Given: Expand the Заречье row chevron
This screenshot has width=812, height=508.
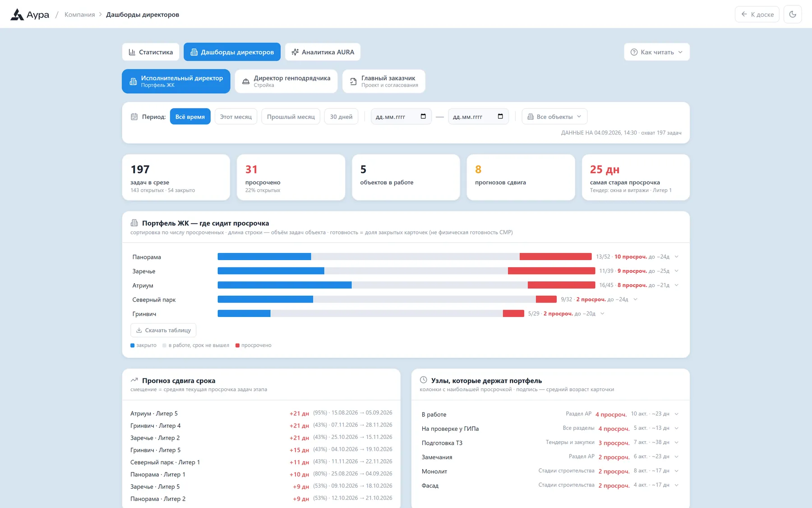Looking at the screenshot, I should [x=676, y=271].
